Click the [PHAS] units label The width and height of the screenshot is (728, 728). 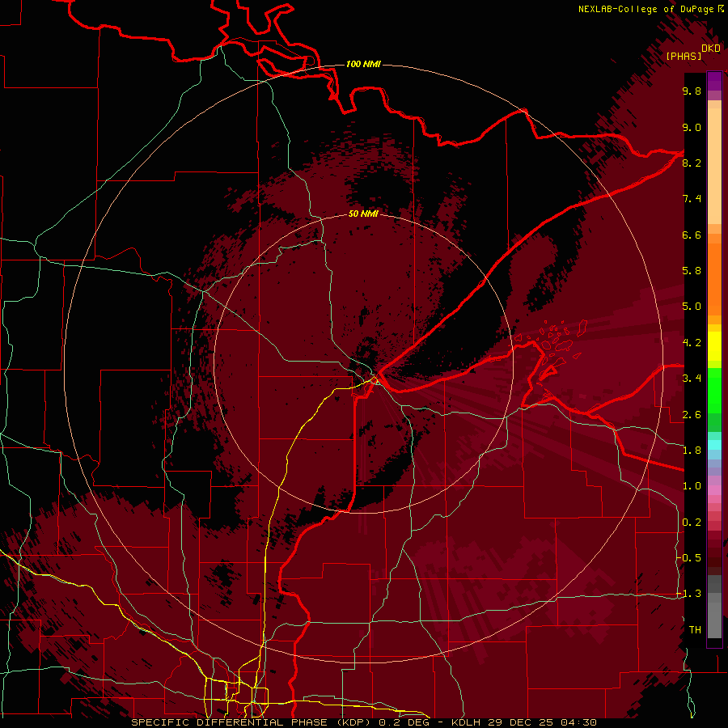point(684,56)
